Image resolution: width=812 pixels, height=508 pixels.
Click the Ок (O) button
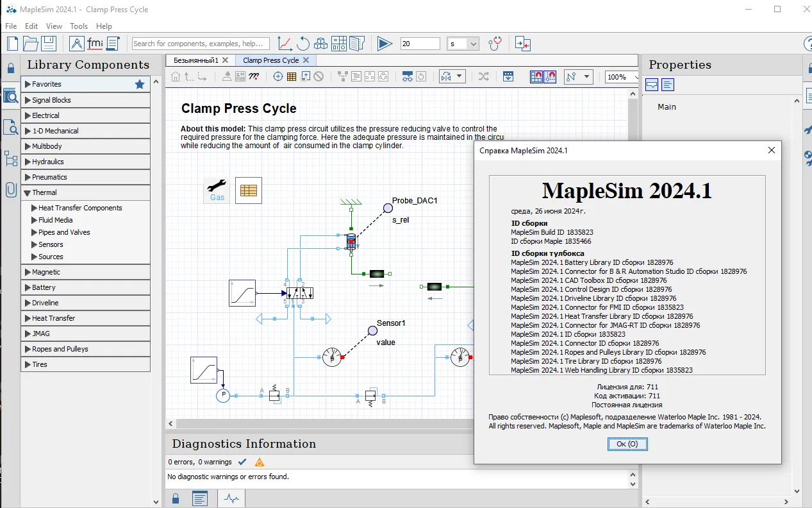(x=627, y=444)
